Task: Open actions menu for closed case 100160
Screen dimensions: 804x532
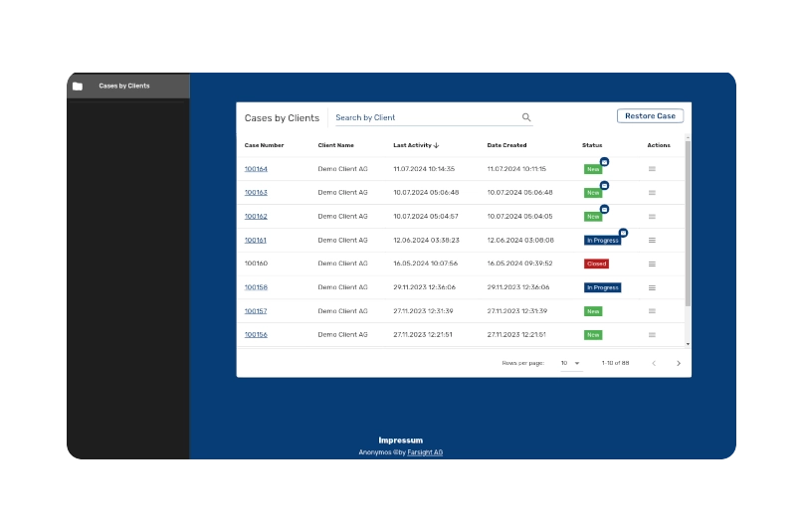Action: [652, 264]
